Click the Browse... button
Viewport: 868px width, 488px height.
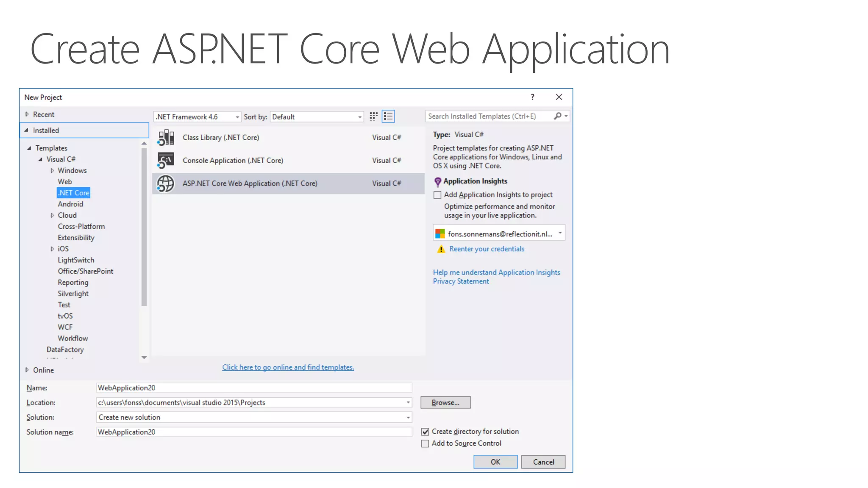click(x=445, y=402)
